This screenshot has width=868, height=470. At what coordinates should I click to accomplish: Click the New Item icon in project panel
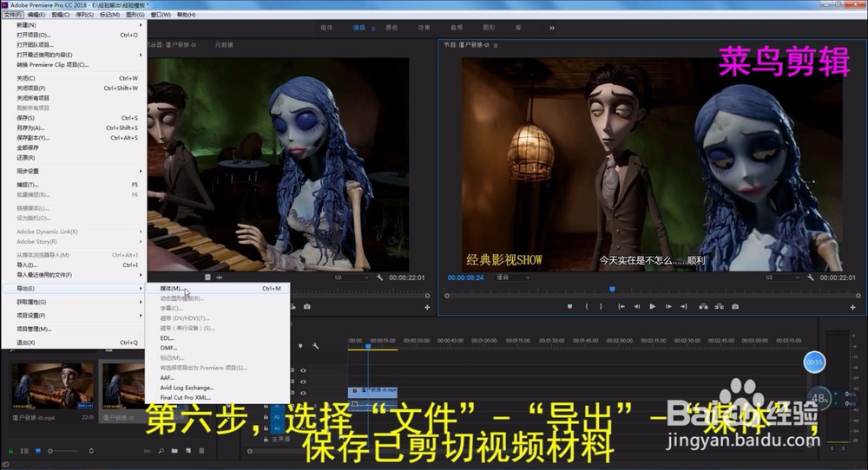(x=188, y=451)
